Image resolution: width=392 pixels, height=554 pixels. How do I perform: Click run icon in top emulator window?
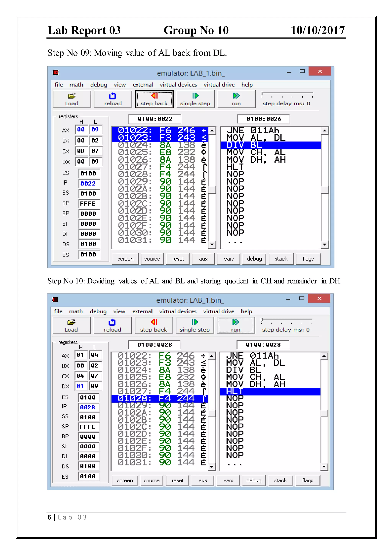[x=236, y=96]
